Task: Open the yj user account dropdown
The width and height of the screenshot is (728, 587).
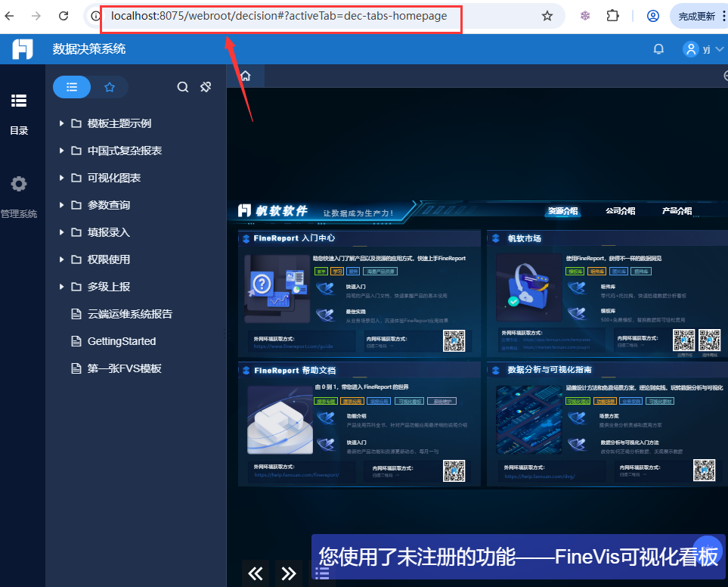Action: click(x=703, y=48)
